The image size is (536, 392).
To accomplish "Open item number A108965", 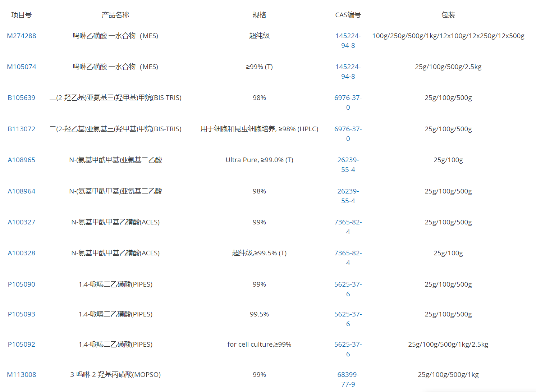I will [22, 160].
